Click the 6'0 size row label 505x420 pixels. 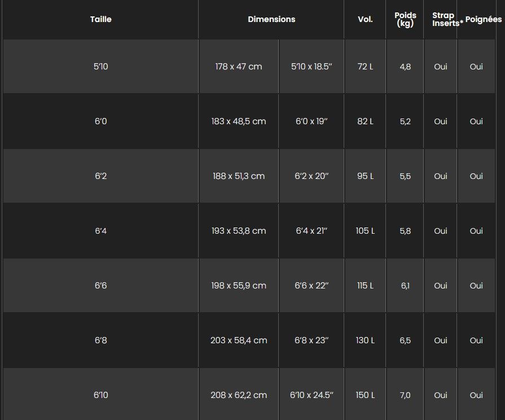101,121
